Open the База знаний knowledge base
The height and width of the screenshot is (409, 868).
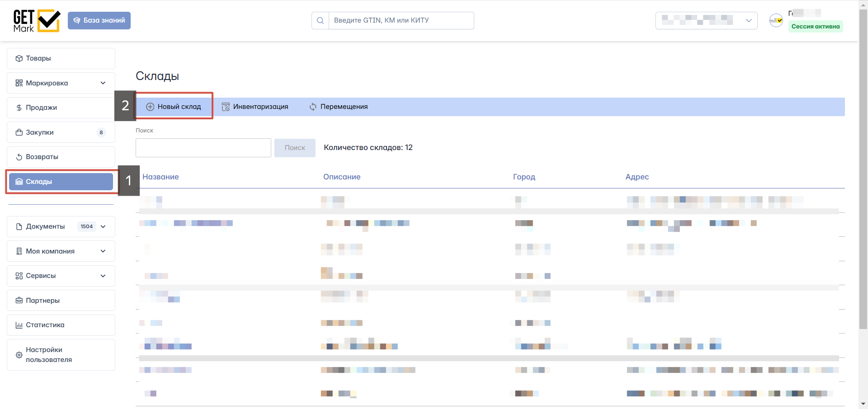click(99, 20)
